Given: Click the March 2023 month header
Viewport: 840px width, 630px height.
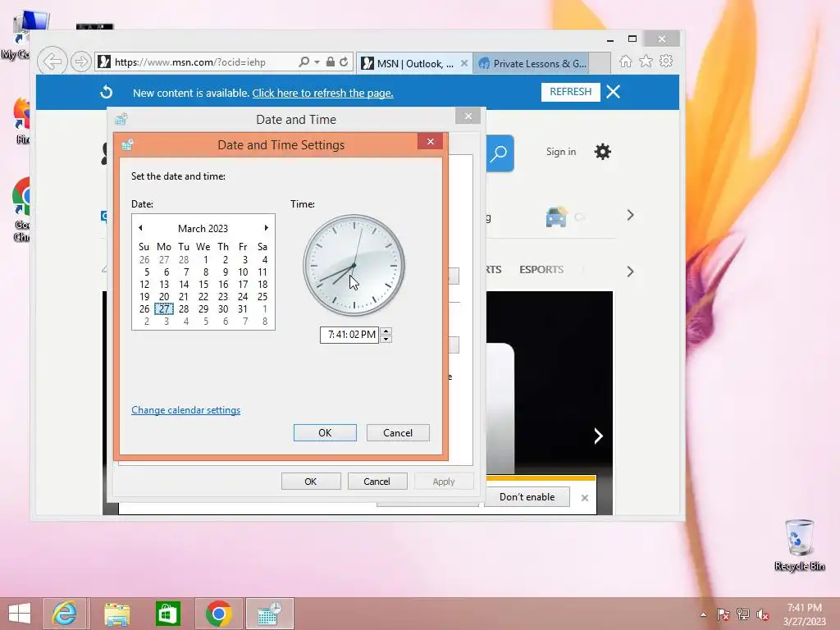Looking at the screenshot, I should point(203,229).
